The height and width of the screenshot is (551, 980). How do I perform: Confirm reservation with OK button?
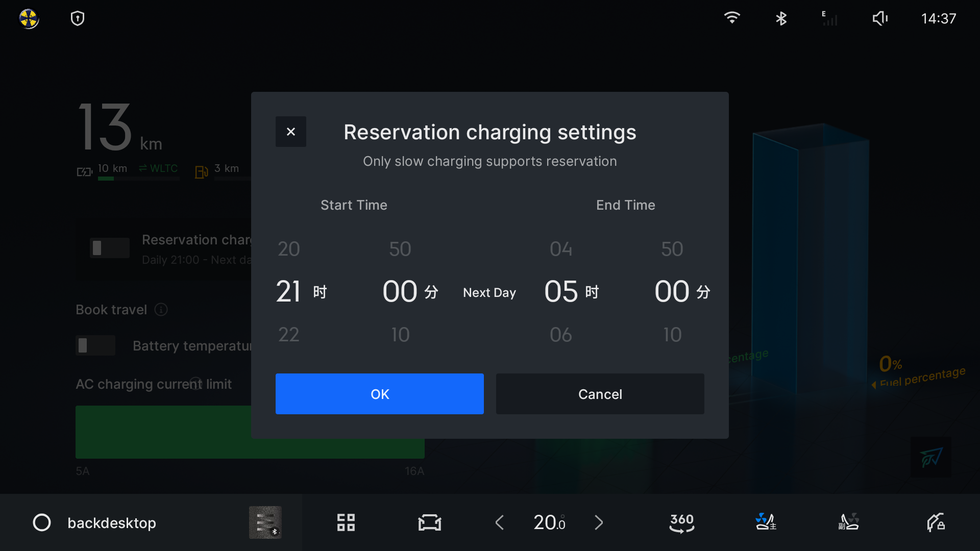(379, 394)
